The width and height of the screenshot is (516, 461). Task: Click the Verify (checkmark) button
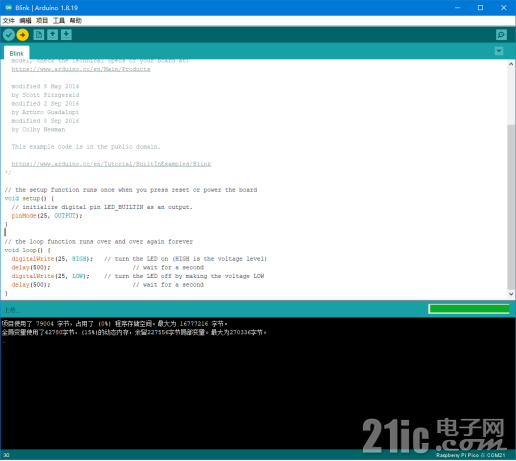[x=9, y=35]
